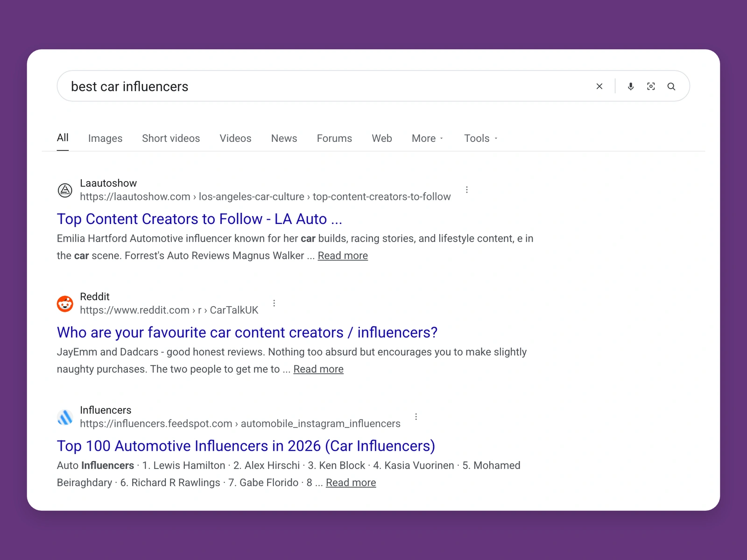Open 'Who are your favourite car content creators' result
Screen dimensions: 747x560
point(247,332)
